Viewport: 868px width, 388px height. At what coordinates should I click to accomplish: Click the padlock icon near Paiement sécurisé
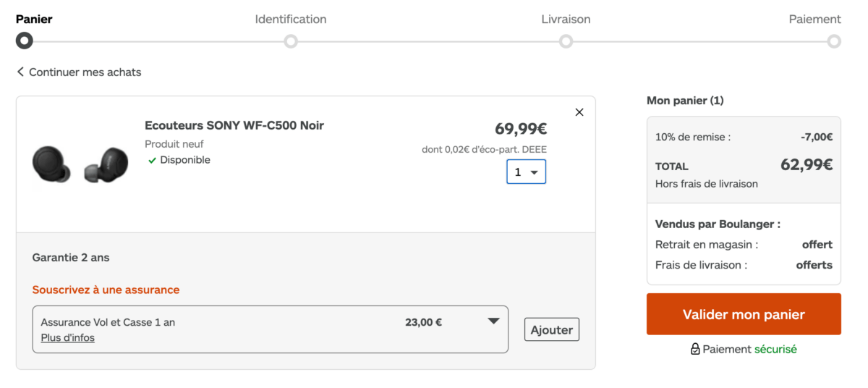pyautogui.click(x=695, y=349)
